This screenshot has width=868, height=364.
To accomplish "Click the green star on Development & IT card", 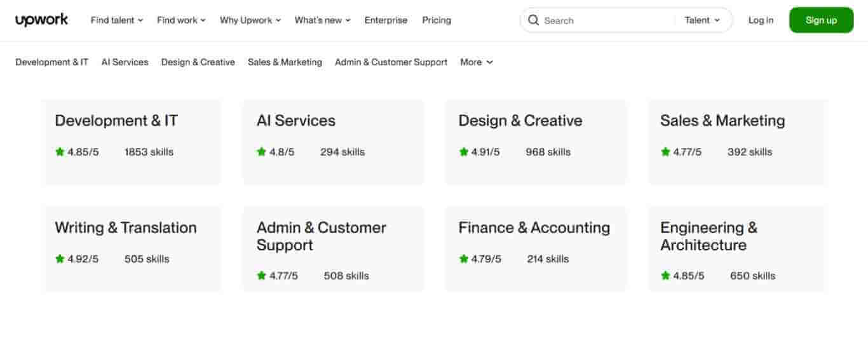I will 60,152.
